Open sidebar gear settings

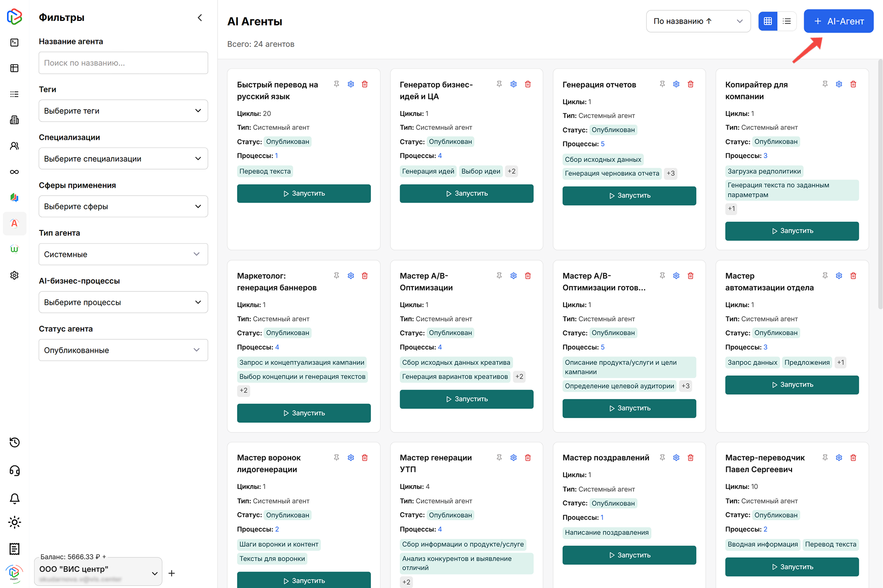pyautogui.click(x=14, y=275)
